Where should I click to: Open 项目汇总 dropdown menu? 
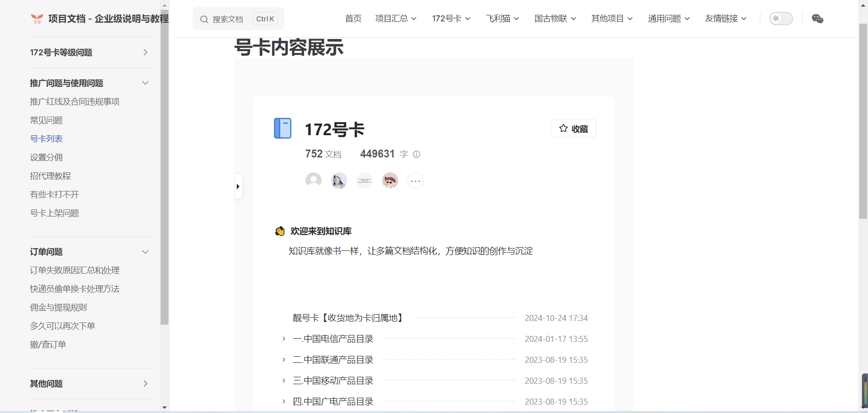(x=396, y=19)
